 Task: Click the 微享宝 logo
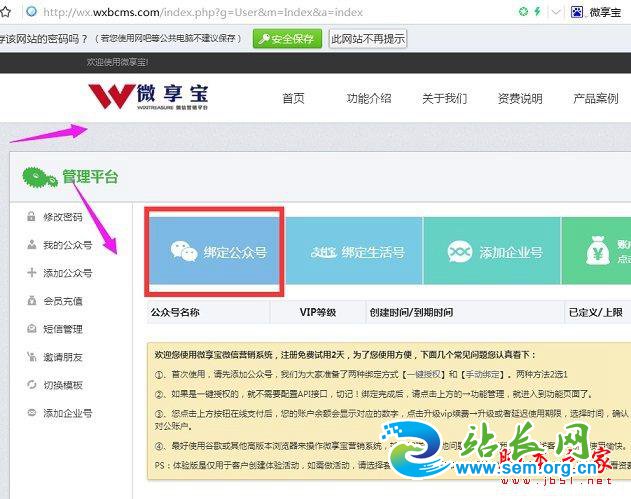coord(148,96)
